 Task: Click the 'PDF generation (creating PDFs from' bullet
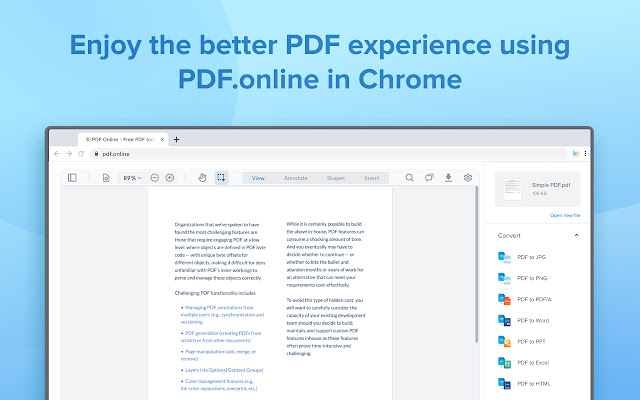click(x=221, y=333)
